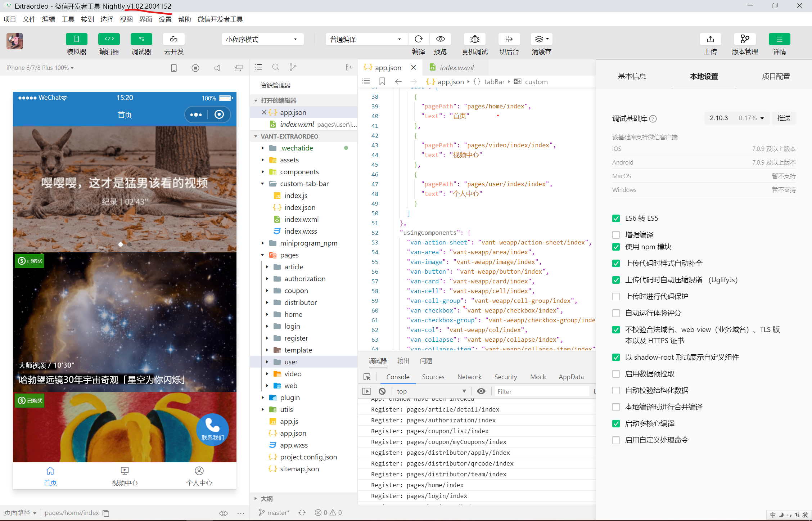Click the search icon in file explorer

click(276, 67)
